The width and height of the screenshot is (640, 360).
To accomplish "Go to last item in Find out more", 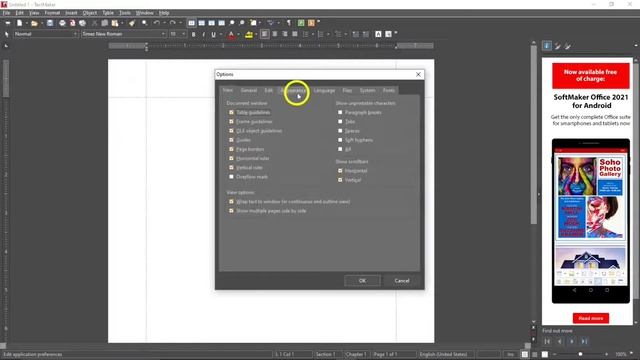I will tap(584, 341).
